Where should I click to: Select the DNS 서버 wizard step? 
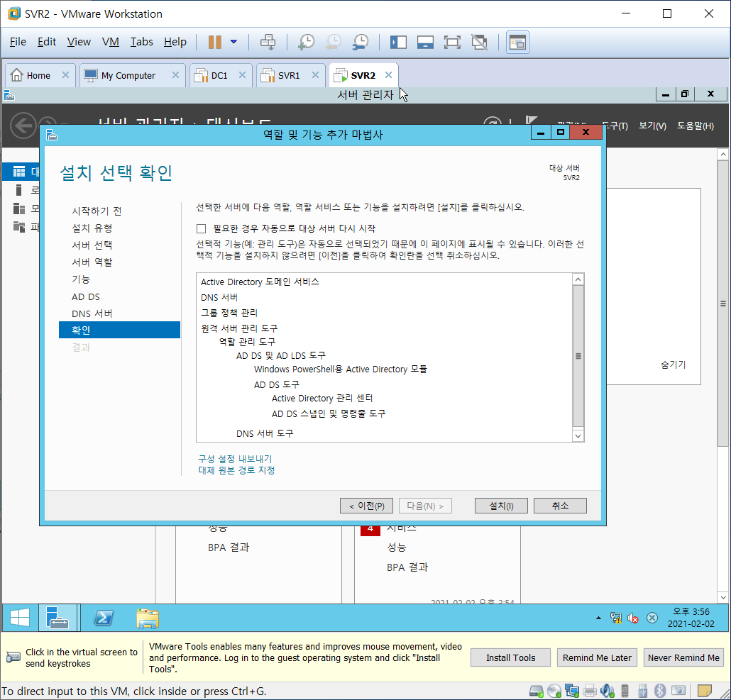[x=92, y=313]
